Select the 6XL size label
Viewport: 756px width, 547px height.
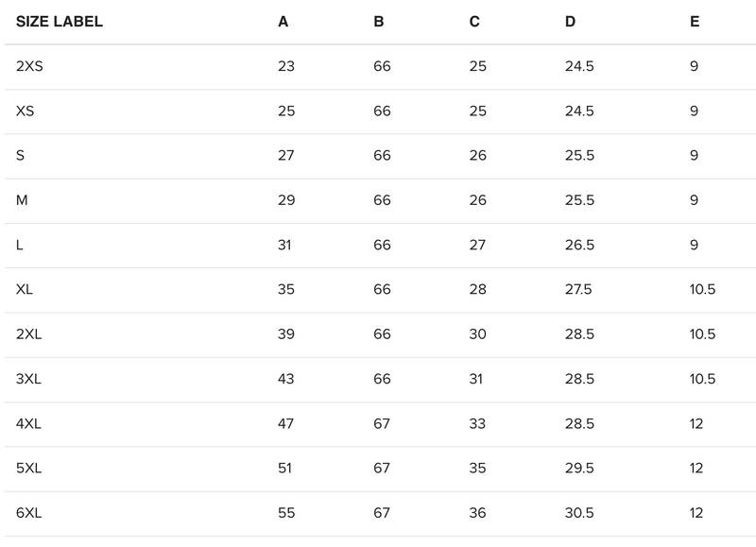29,514
